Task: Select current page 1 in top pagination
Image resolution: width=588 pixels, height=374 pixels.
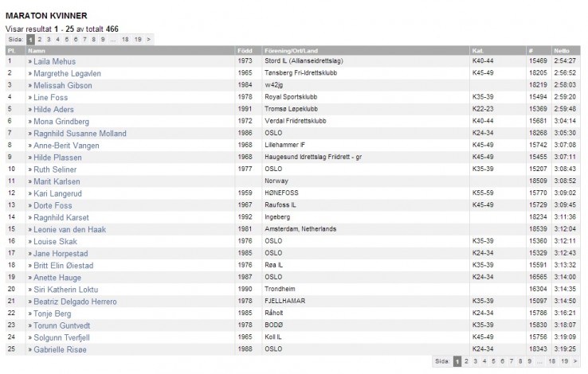Action: pyautogui.click(x=30, y=38)
